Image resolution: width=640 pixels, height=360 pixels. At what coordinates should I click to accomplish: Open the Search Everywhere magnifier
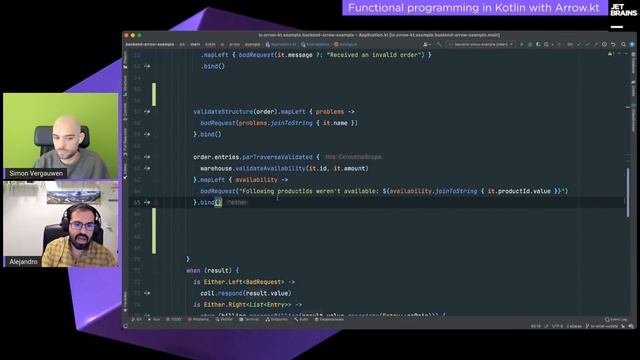click(x=623, y=44)
